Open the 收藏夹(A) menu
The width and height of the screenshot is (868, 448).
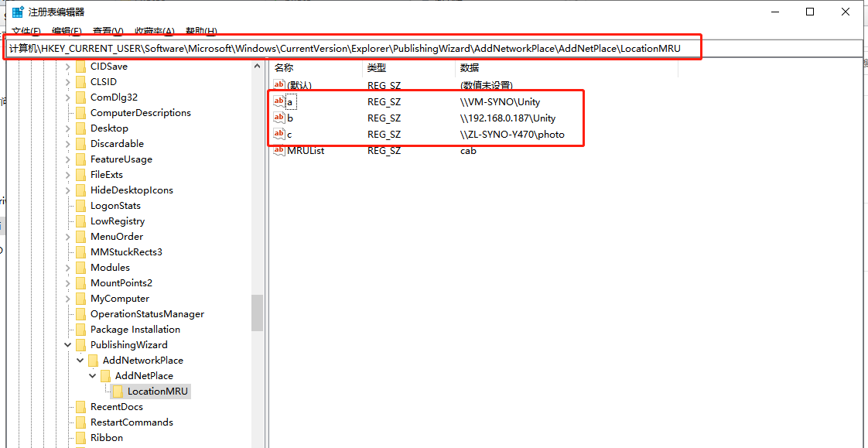pos(155,31)
